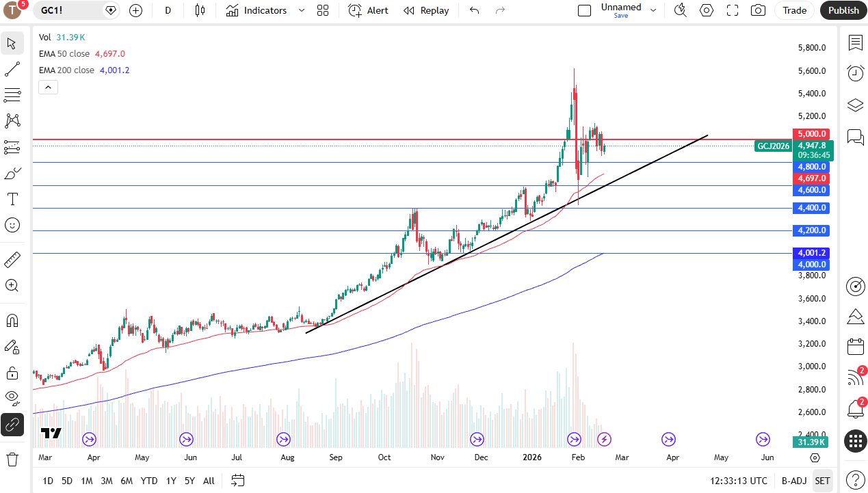The height and width of the screenshot is (493, 868).
Task: Toggle stay in drawing mode
Action: tap(12, 347)
